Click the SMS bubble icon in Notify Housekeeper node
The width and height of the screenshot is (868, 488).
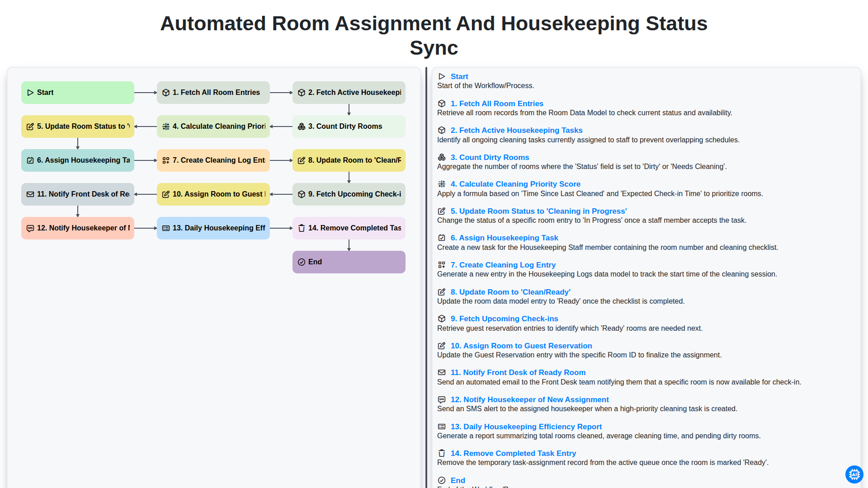pyautogui.click(x=30, y=228)
